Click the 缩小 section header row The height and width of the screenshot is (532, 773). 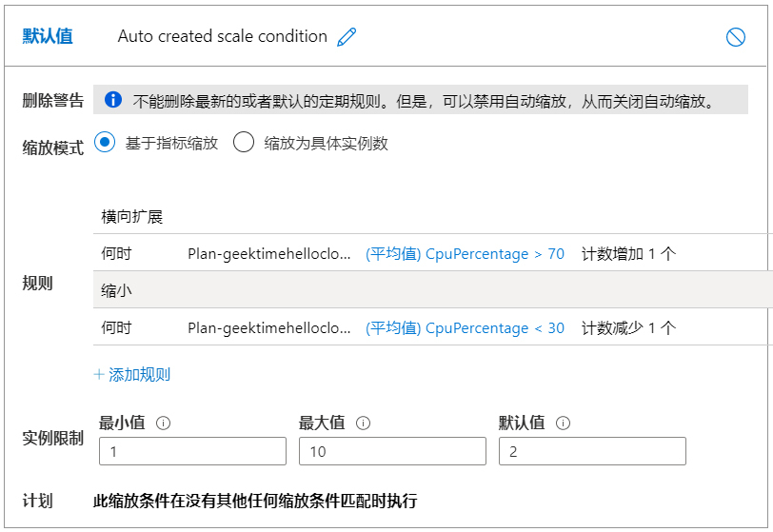[117, 290]
